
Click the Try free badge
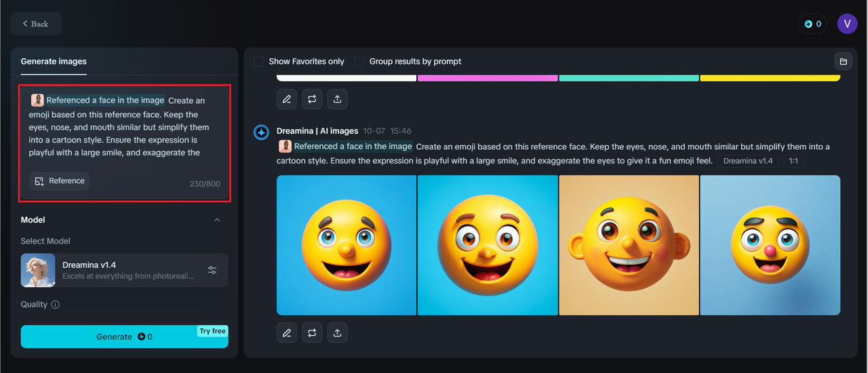click(212, 331)
